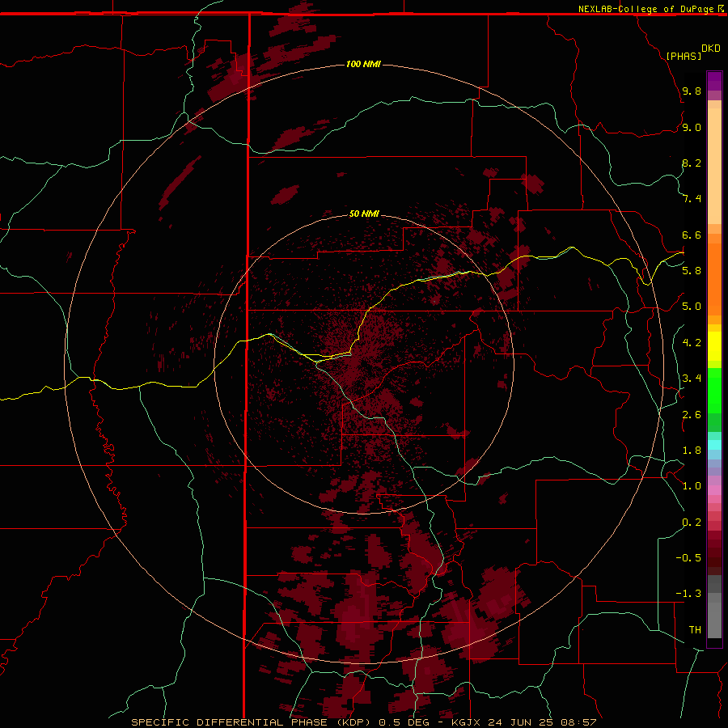Click the 4.2 scale value
Viewport: 728px width, 728px height.
pos(692,343)
